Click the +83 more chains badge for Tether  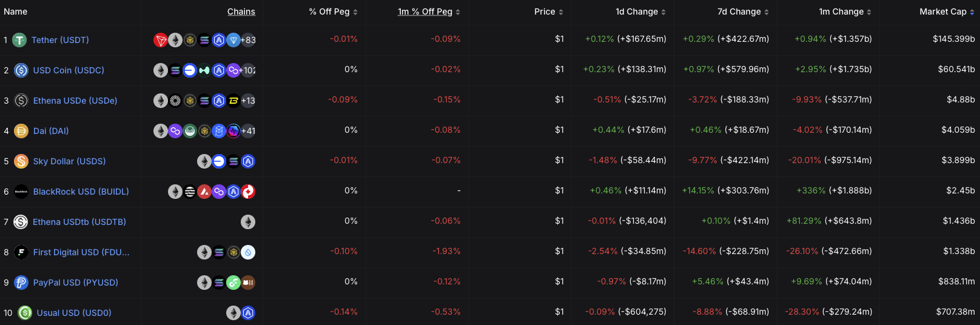(x=248, y=40)
